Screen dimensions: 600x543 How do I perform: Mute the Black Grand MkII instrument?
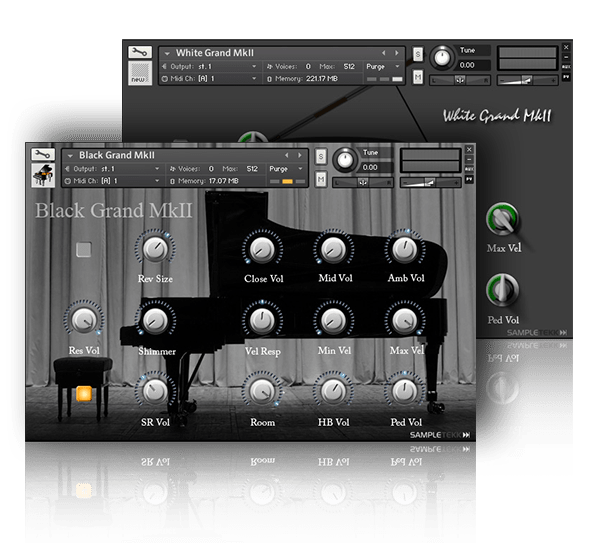coord(321,179)
